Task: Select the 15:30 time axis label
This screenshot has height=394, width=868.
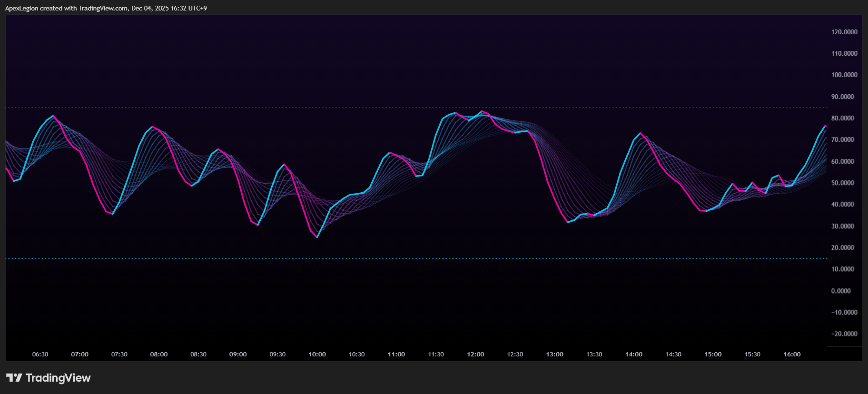Action: (752, 354)
